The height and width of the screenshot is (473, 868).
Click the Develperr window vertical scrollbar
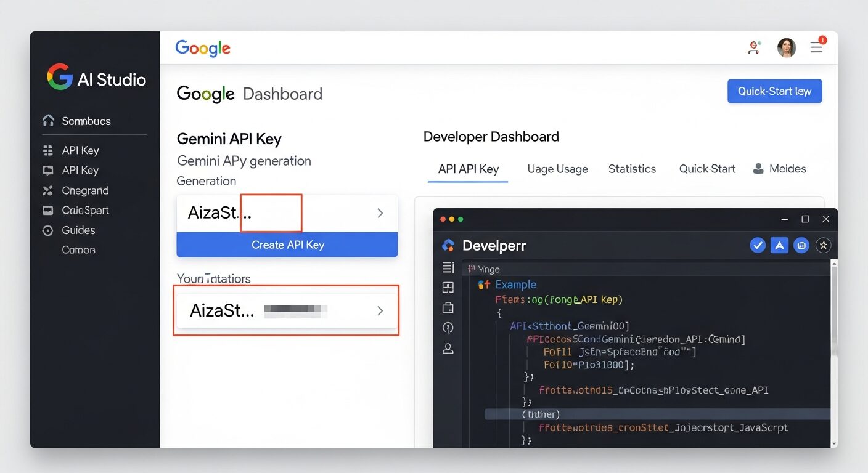pyautogui.click(x=834, y=312)
